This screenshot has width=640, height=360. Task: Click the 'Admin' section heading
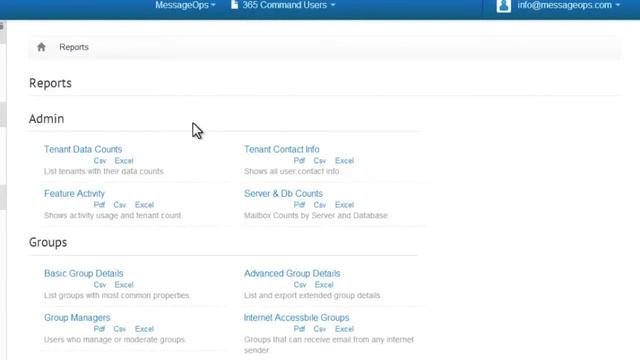(47, 119)
